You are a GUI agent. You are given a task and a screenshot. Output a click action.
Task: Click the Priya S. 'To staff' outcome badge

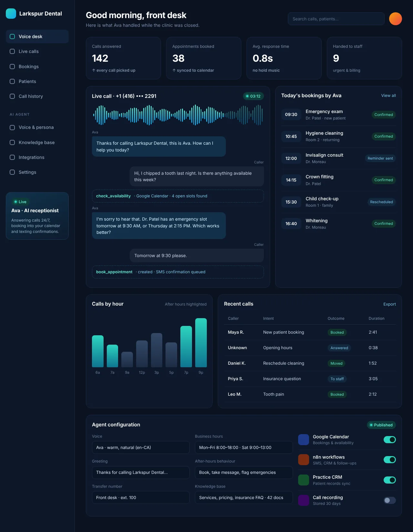click(337, 379)
